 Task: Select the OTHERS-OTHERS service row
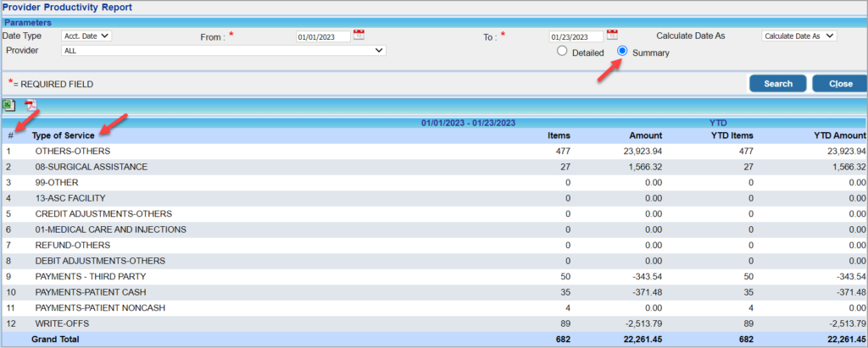[x=434, y=151]
